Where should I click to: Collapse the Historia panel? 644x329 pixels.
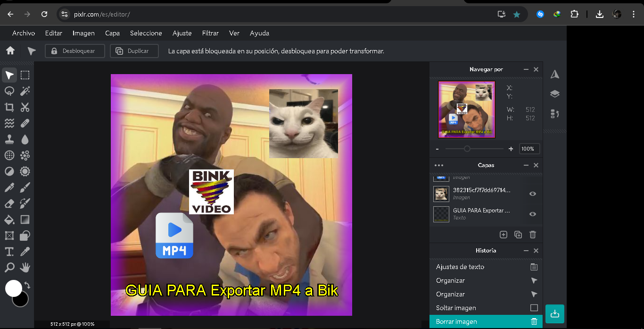(x=526, y=251)
